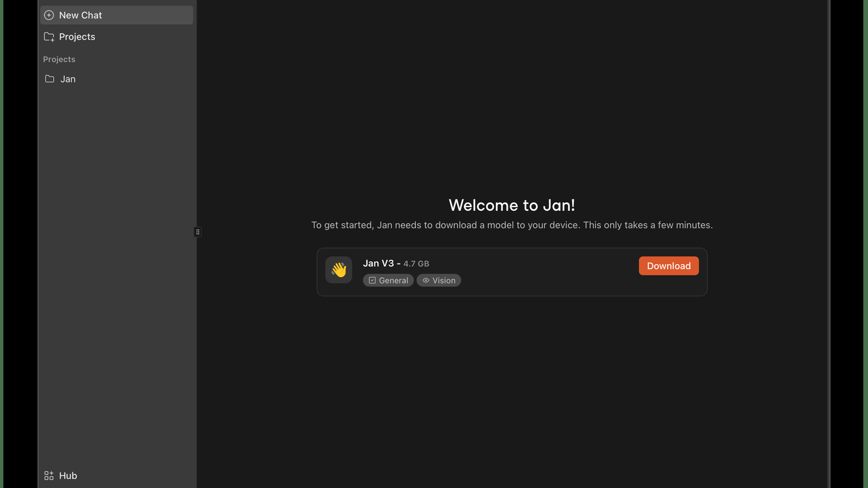This screenshot has height=488, width=868.
Task: Click the folder-plus icon beside Projects
Action: pyautogui.click(x=49, y=37)
